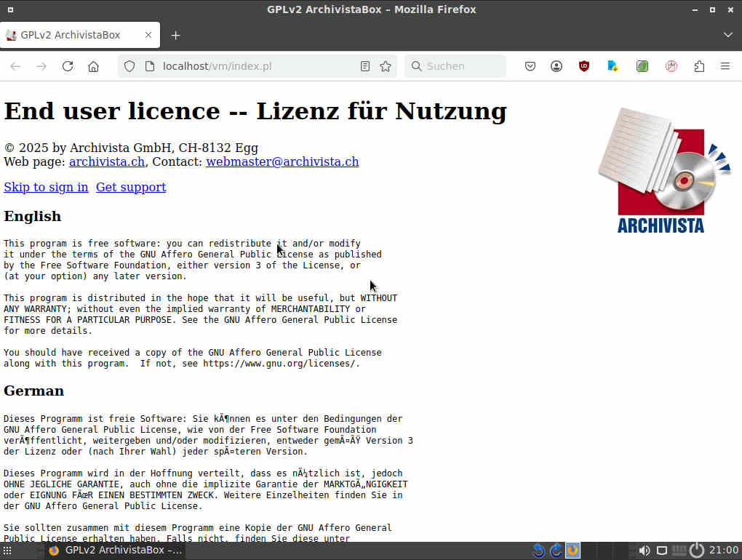The image size is (742, 560).
Task: Open the Firefox hamburger application menu
Action: (x=725, y=66)
